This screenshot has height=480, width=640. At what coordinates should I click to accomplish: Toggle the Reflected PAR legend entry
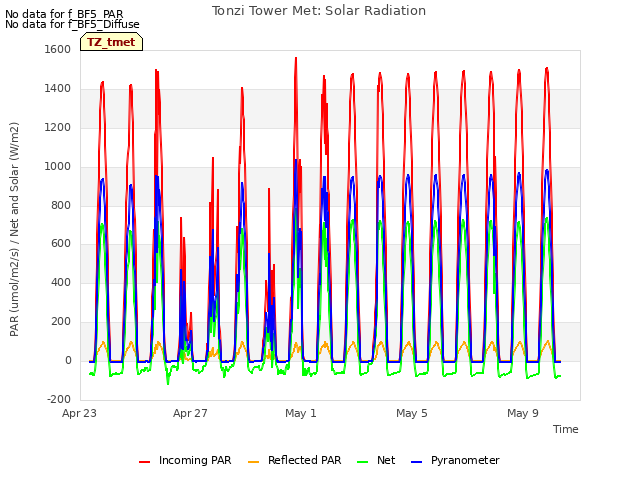pos(294,460)
